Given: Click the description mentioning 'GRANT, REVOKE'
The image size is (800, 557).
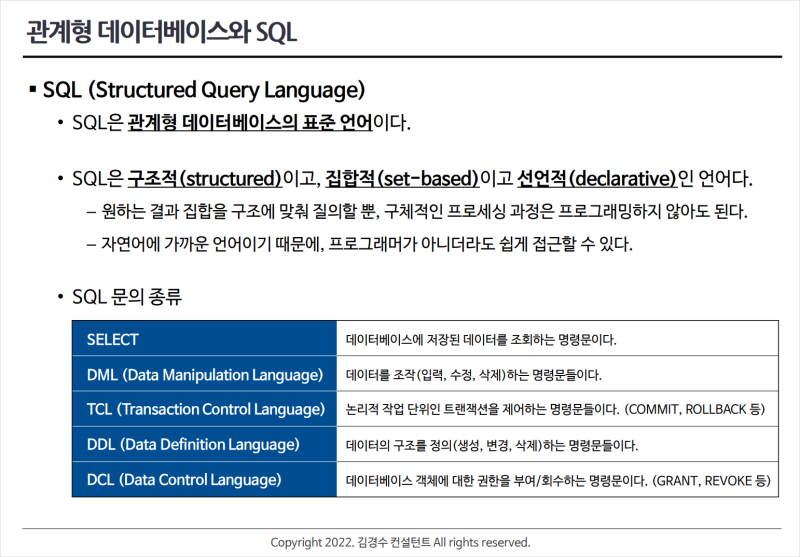Looking at the screenshot, I should tap(558, 480).
